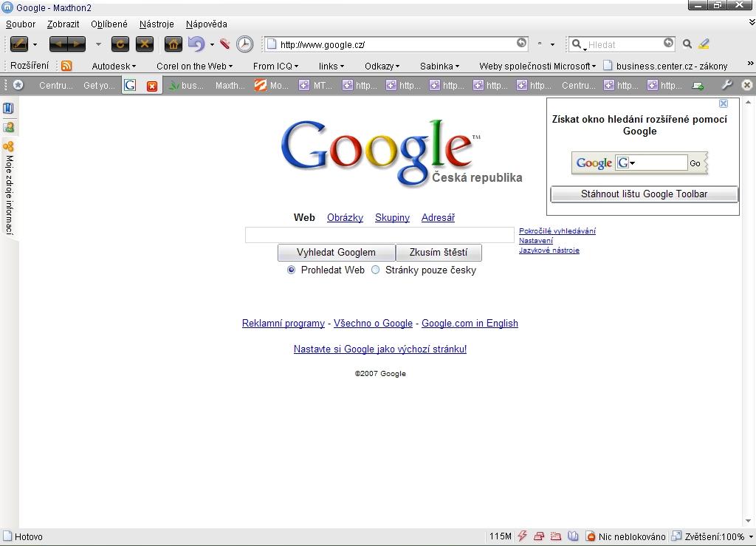Expand the links bookmarks folder
Viewport: 756px width, 546px height.
point(331,66)
